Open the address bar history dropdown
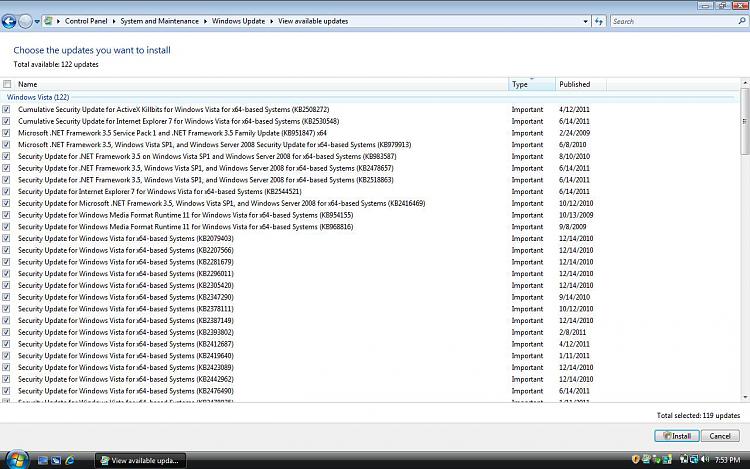 (585, 21)
